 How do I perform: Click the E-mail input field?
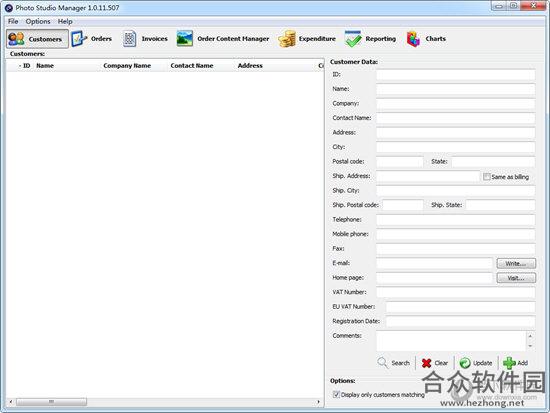(435, 263)
